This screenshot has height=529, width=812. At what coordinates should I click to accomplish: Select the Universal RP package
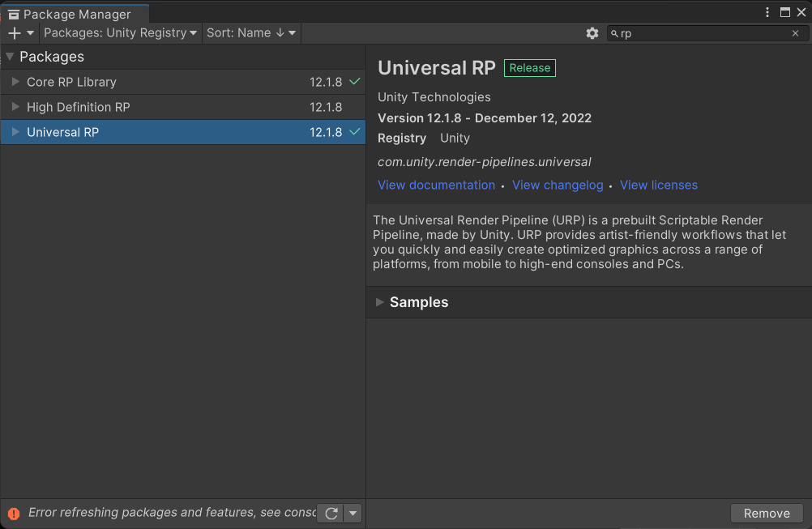click(183, 132)
